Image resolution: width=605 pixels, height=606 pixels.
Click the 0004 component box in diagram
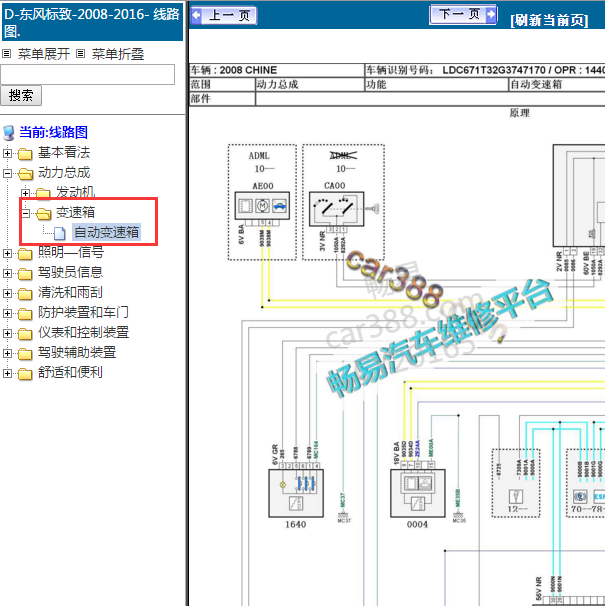click(x=418, y=494)
